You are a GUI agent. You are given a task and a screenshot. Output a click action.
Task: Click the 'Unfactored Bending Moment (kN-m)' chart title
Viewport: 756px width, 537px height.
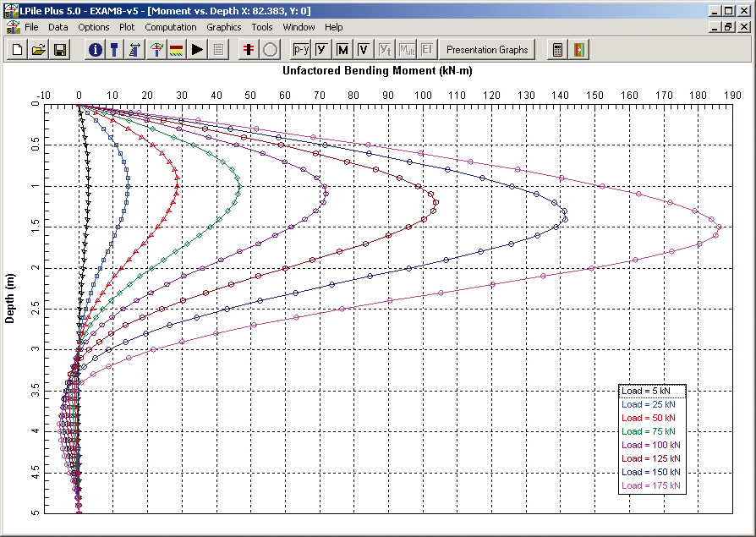pyautogui.click(x=377, y=71)
